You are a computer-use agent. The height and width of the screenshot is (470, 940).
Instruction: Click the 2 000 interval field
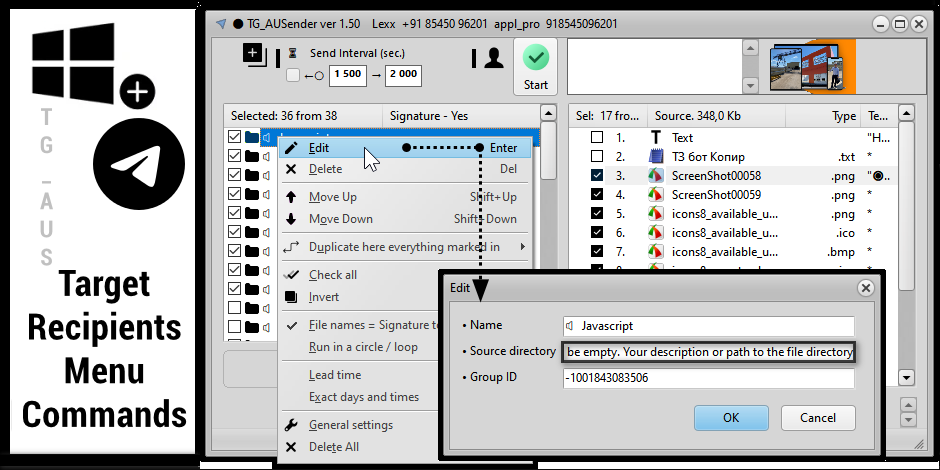pyautogui.click(x=403, y=75)
